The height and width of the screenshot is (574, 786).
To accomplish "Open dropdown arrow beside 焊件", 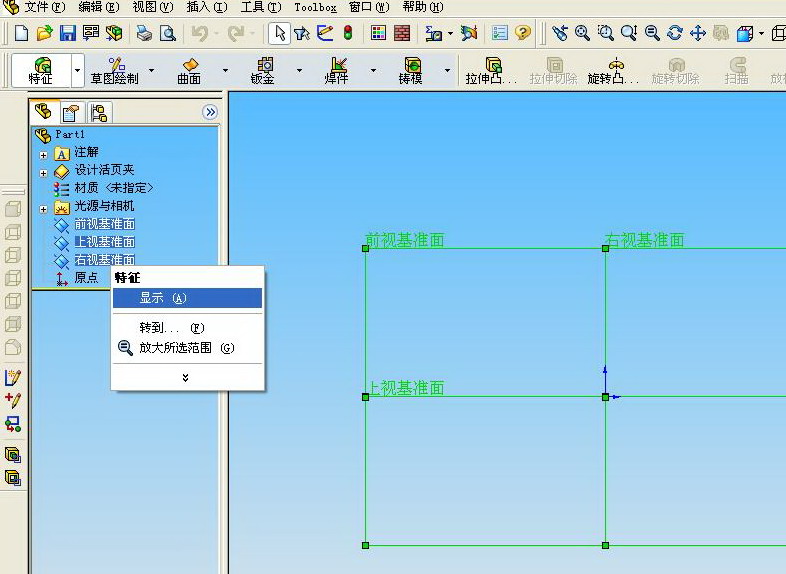I will click(x=373, y=70).
